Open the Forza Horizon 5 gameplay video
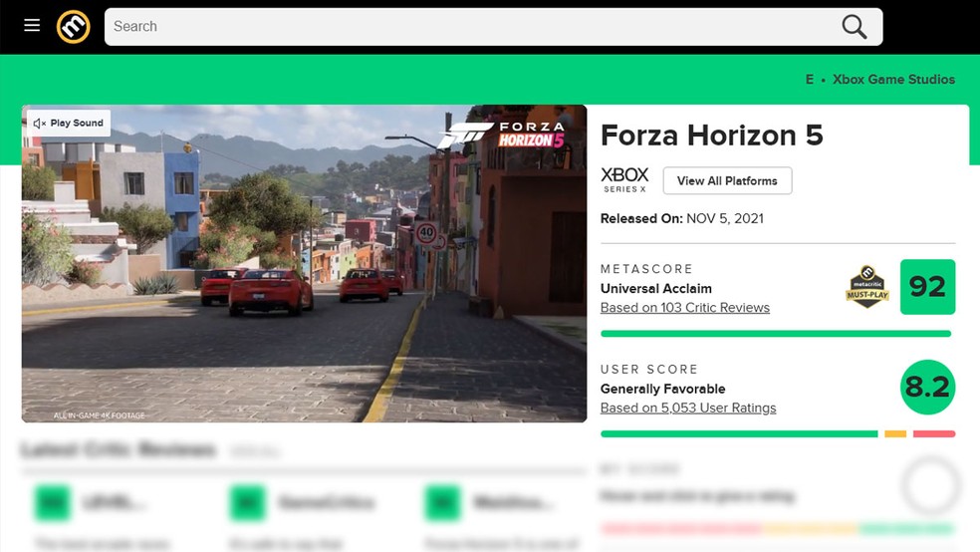This screenshot has height=552, width=980. (305, 263)
